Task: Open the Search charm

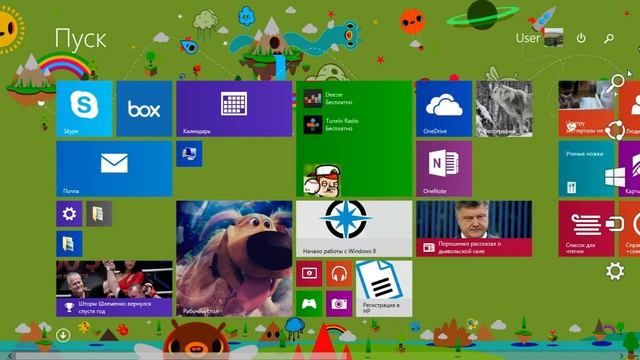Action: click(615, 83)
